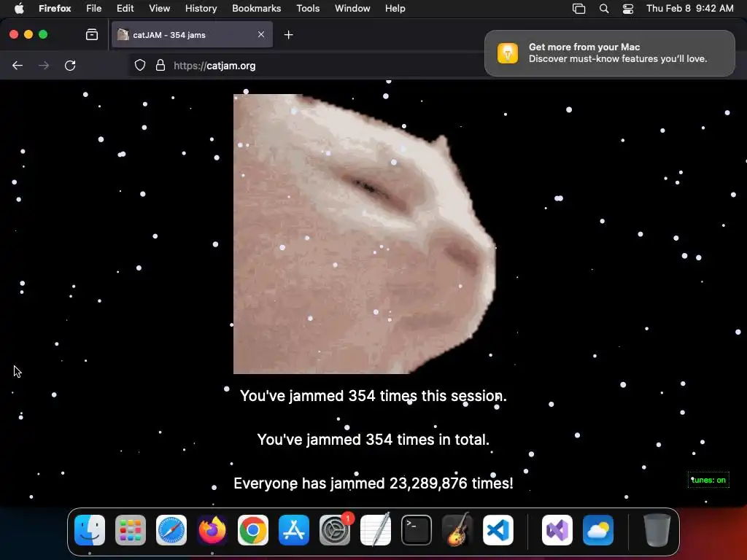Go back with the browser back arrow
747x560 pixels.
18,66
